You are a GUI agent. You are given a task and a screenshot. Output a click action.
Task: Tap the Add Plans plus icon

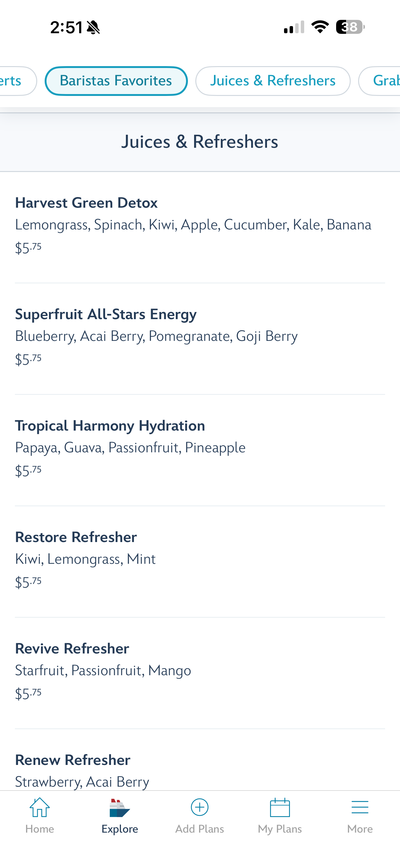pyautogui.click(x=200, y=807)
